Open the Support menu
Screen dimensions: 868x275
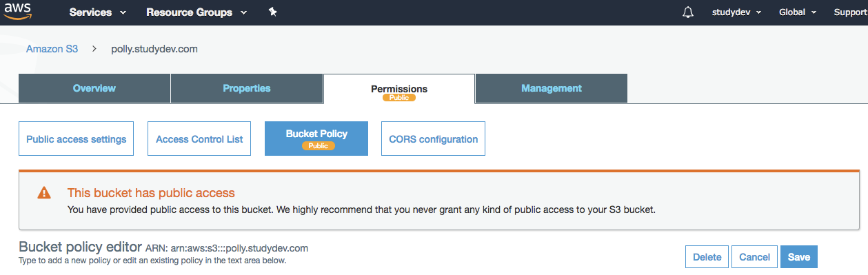coord(851,12)
